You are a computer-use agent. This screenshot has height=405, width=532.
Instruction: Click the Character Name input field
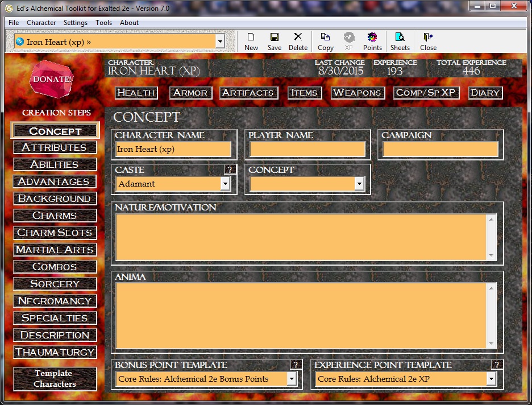point(173,149)
